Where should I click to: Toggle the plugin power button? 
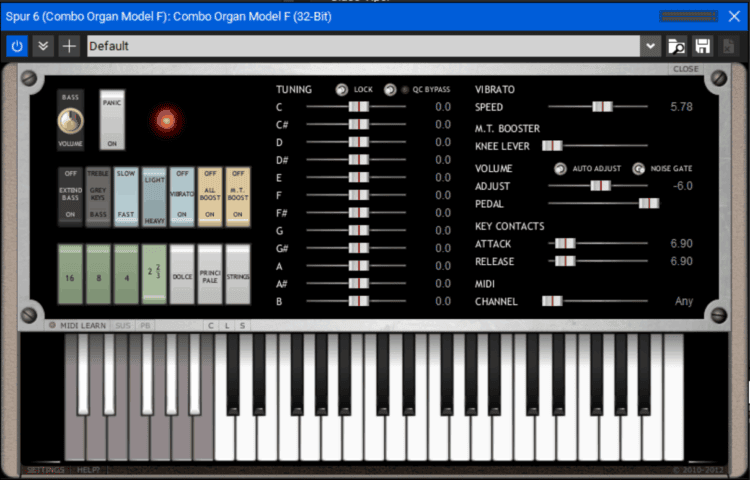(17, 46)
